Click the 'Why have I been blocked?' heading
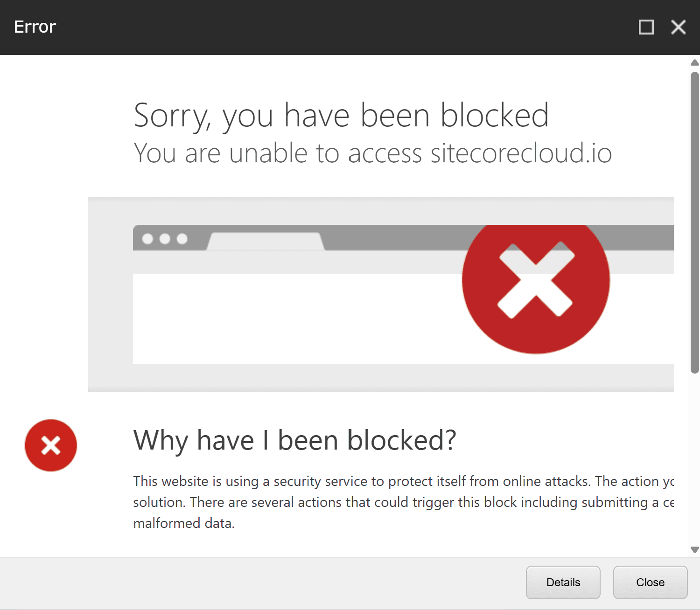Image resolution: width=700 pixels, height=610 pixels. pos(294,440)
